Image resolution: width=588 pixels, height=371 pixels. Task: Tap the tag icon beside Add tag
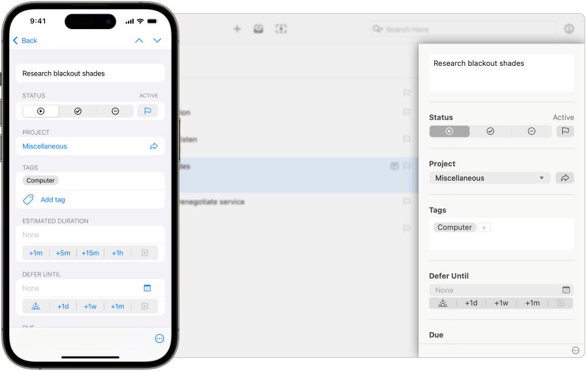point(29,200)
